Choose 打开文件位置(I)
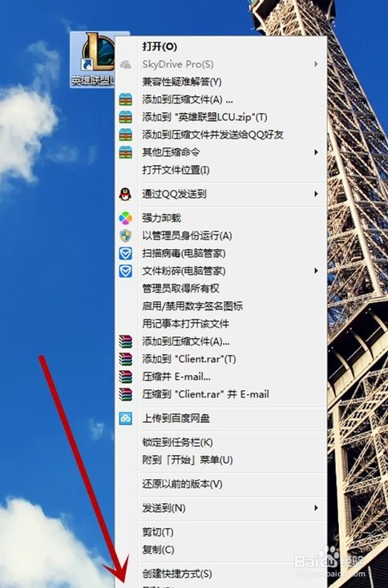 coord(220,171)
